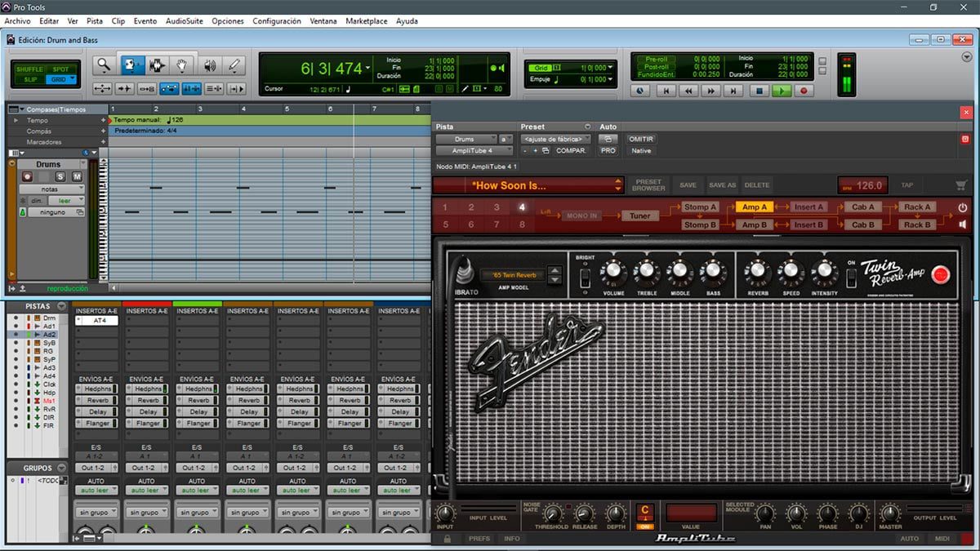980x551 pixels.
Task: Enable SPOT edit mode
Action: [x=60, y=69]
